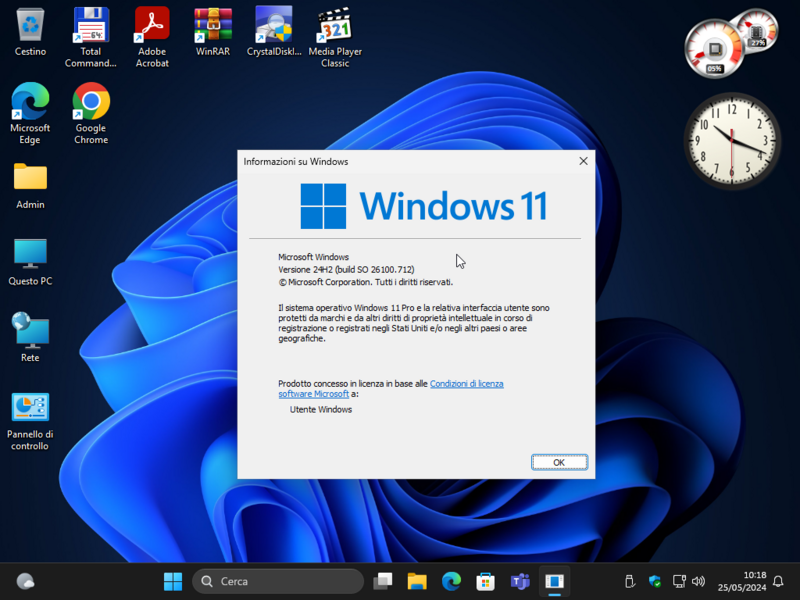Open the notifications bell icon
This screenshot has height=600, width=800.
point(778,581)
